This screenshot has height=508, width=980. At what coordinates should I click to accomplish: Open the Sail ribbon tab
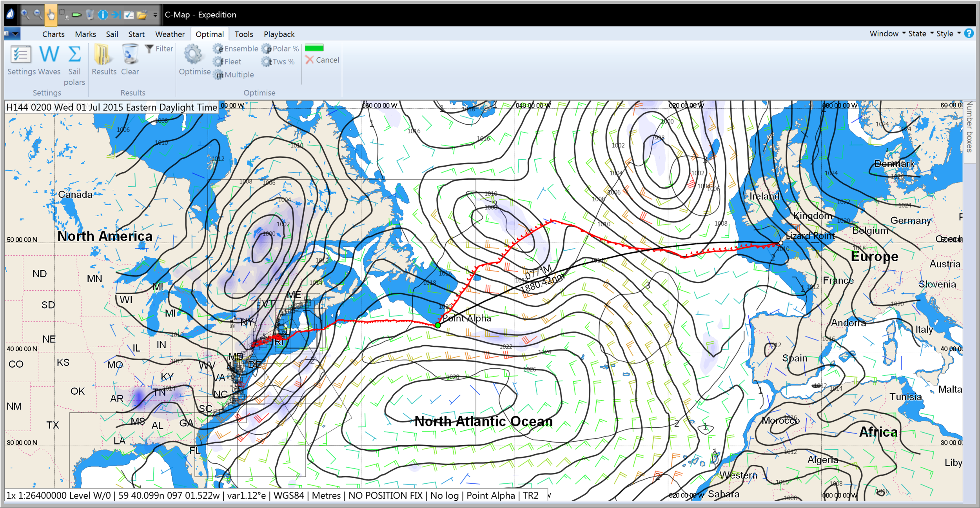click(112, 34)
